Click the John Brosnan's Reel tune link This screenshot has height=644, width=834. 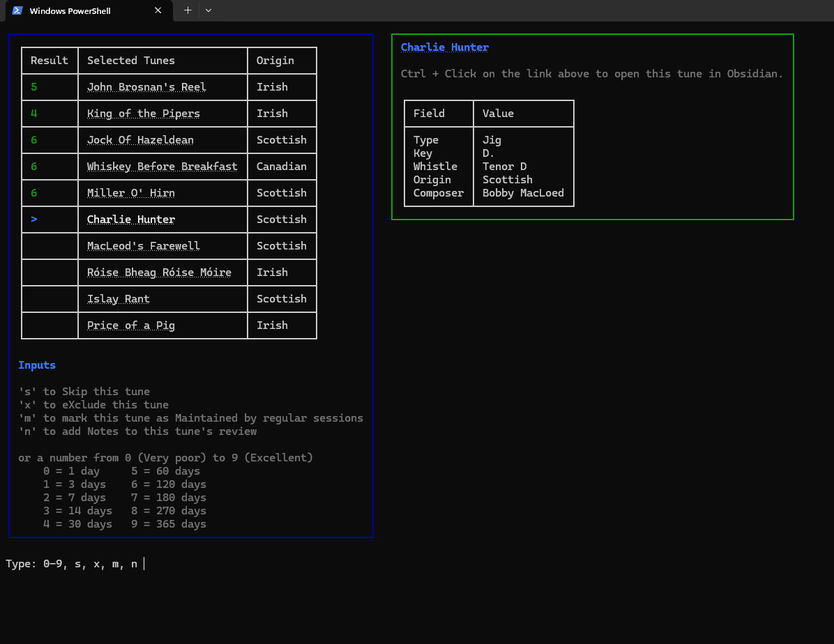click(146, 87)
